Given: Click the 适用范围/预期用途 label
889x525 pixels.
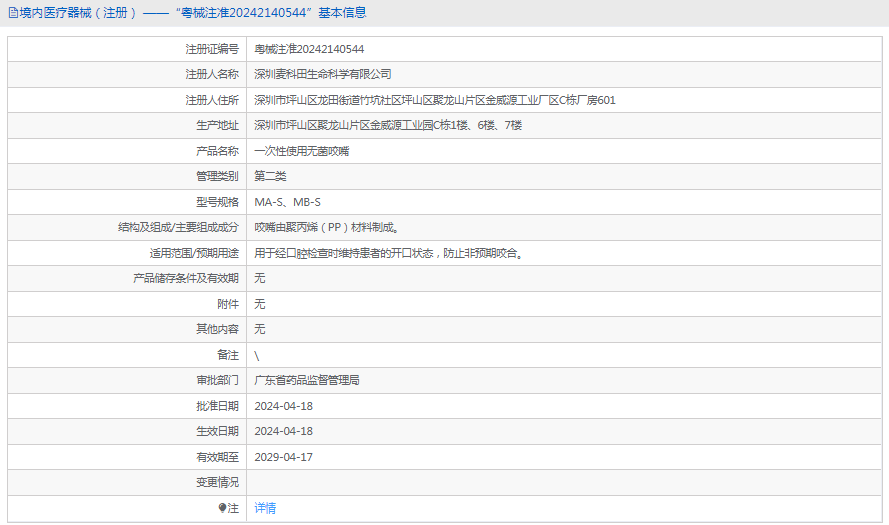Looking at the screenshot, I should (x=194, y=253).
